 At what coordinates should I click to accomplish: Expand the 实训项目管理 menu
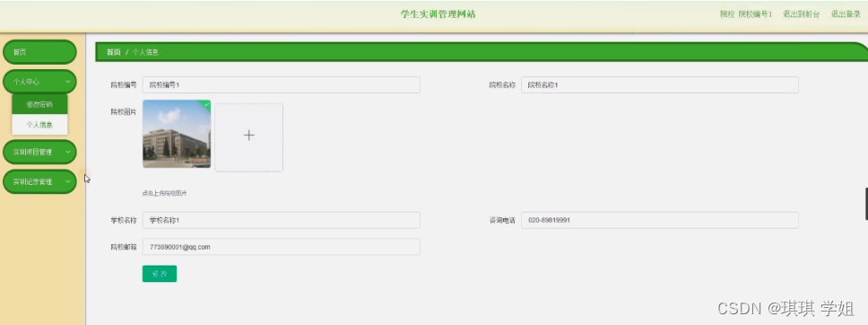[x=39, y=152]
